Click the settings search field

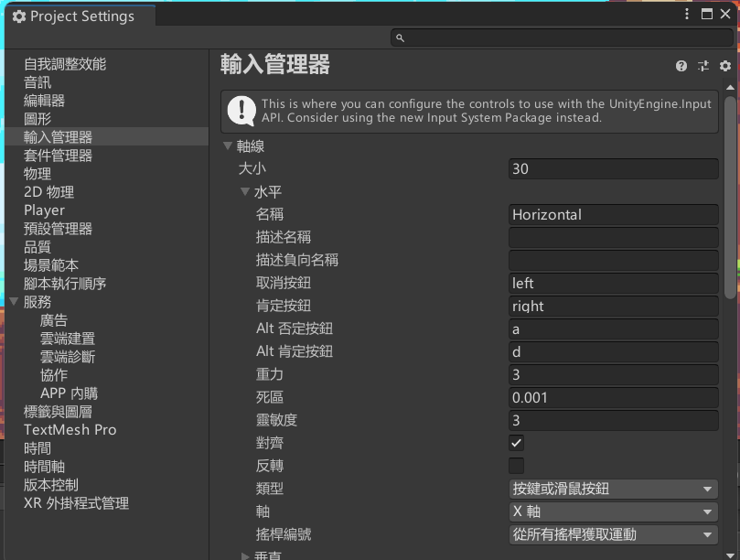(x=562, y=38)
